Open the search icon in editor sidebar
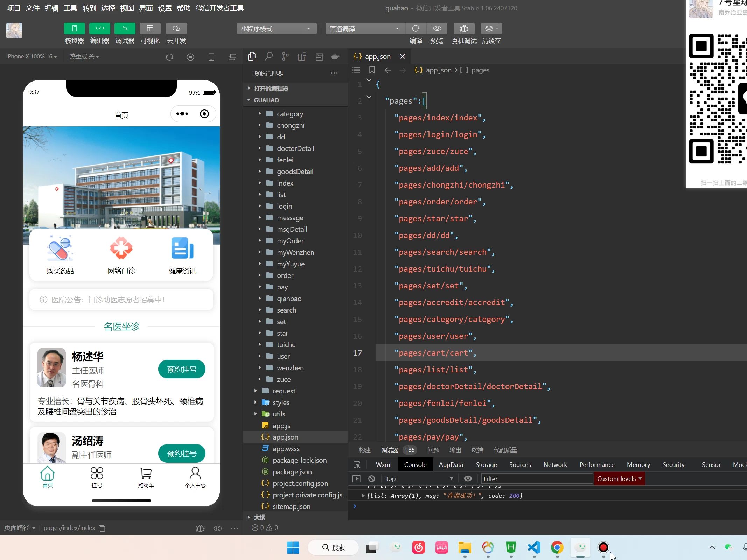Image resolution: width=747 pixels, height=560 pixels. [x=268, y=56]
